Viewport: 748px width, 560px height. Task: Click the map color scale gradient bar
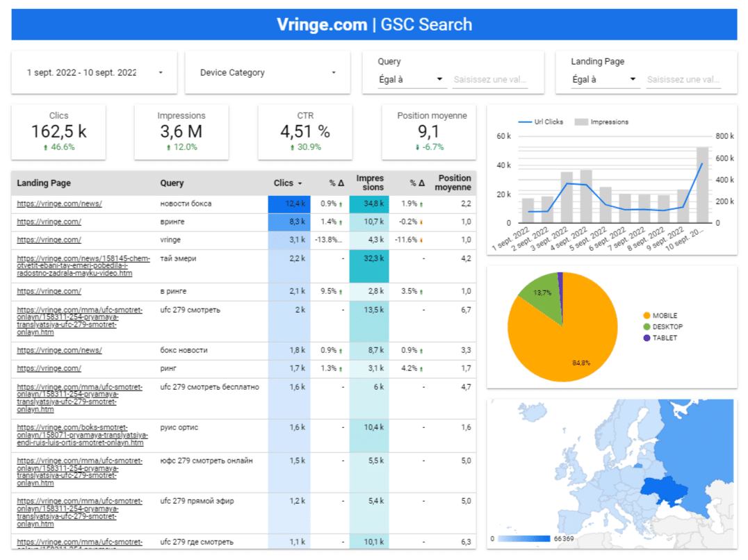point(523,538)
